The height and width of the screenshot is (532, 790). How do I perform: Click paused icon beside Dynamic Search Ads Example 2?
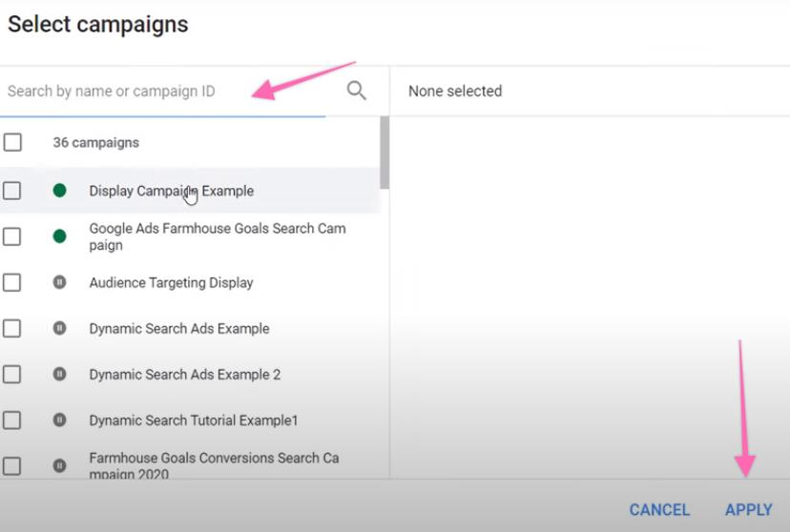pyautogui.click(x=59, y=375)
